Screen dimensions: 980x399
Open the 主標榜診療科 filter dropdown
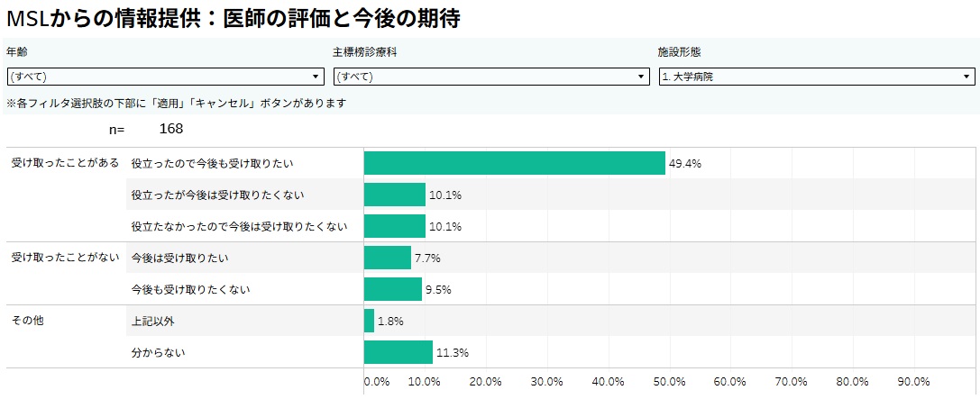point(491,77)
